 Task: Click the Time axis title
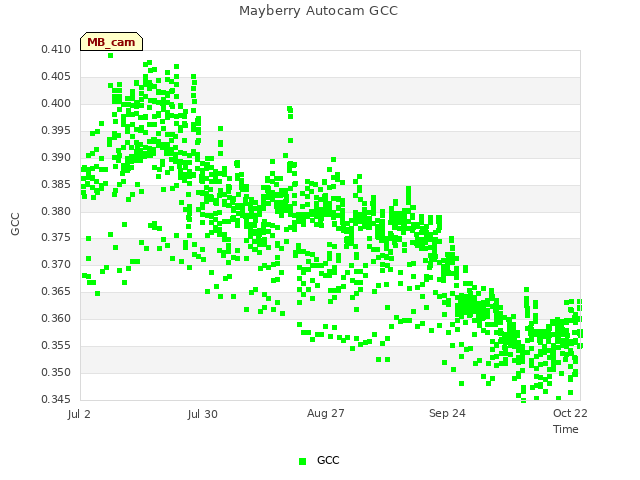(566, 429)
